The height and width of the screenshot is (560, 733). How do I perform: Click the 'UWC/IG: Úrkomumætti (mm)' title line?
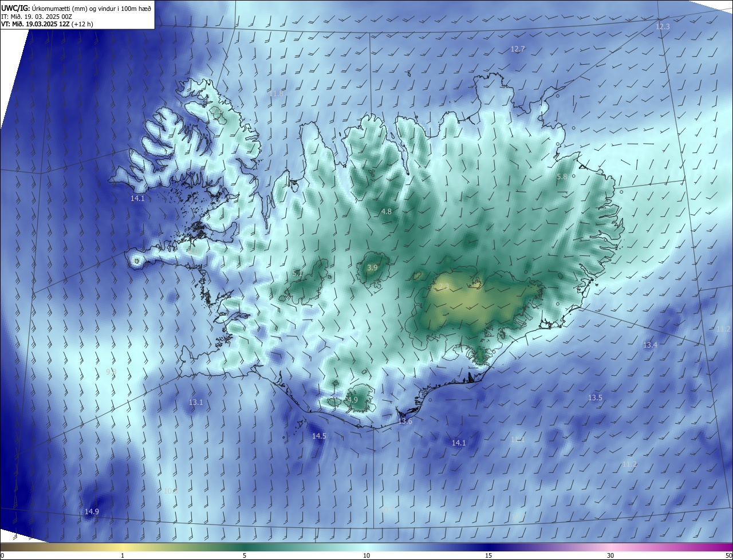pos(76,8)
